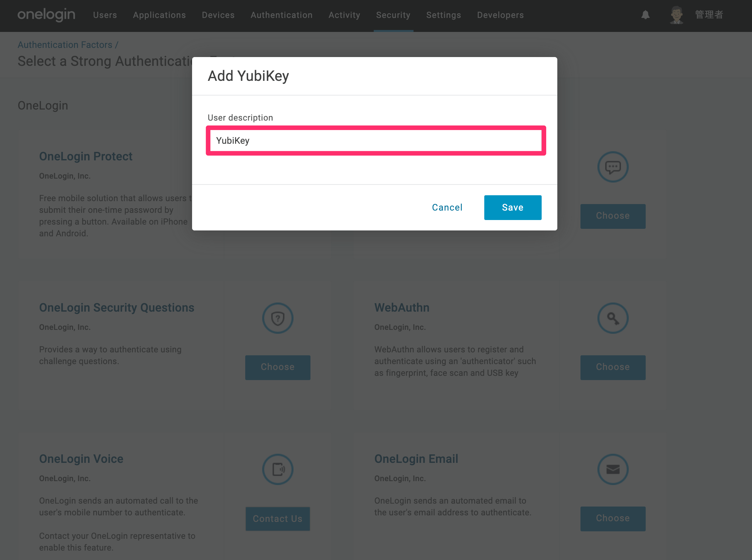Click the SMS chat bubble icon
The image size is (752, 560).
[613, 167]
